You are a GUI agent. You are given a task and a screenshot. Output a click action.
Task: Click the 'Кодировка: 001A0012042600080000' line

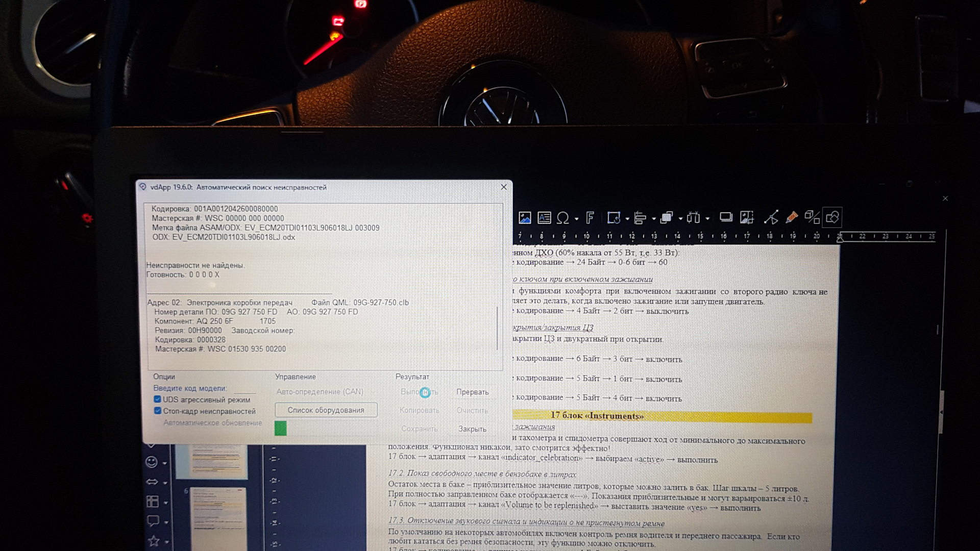[x=215, y=209]
